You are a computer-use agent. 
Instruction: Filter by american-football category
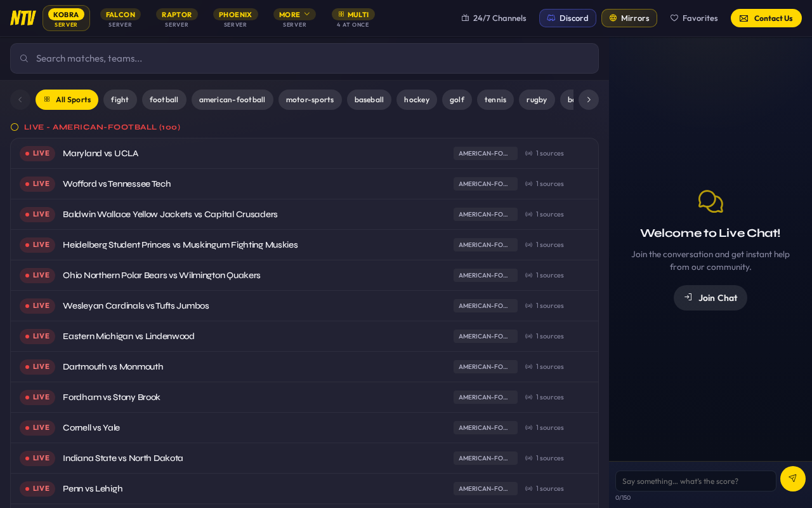click(232, 100)
